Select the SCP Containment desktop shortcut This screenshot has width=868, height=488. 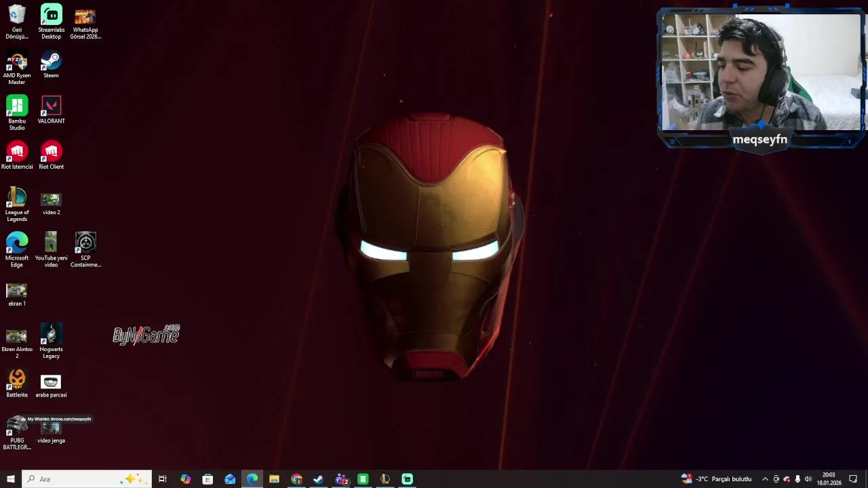click(85, 250)
